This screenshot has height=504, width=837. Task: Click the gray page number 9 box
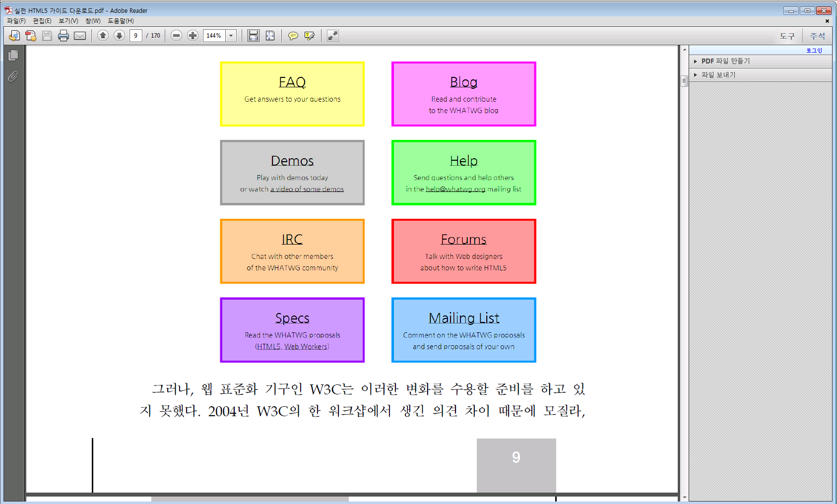click(516, 465)
